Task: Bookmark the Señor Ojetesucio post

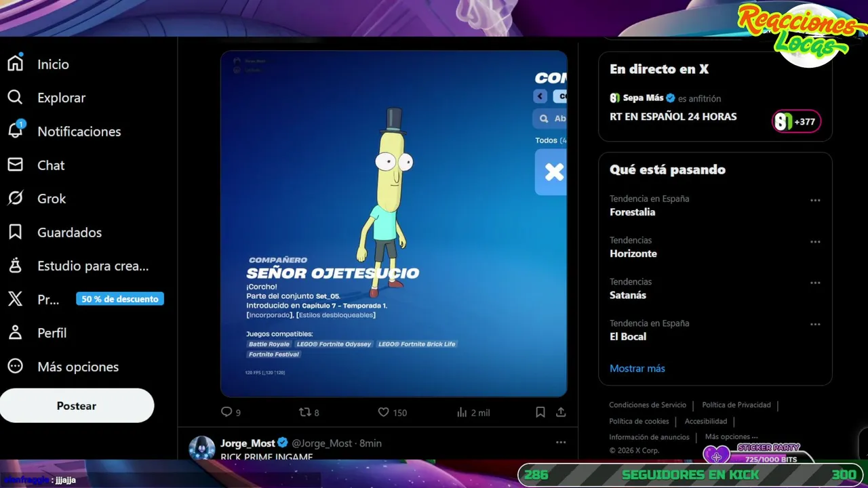Action: click(x=540, y=412)
